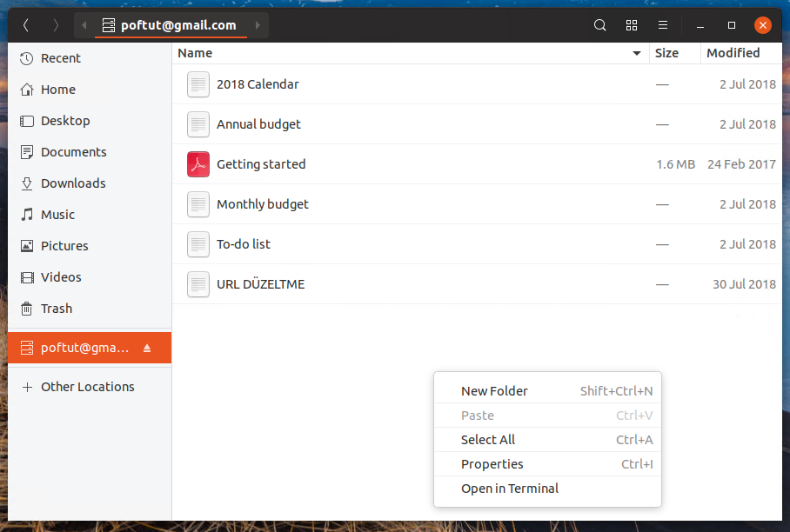Open Desktop label in the sidebar
790x532 pixels.
point(65,121)
